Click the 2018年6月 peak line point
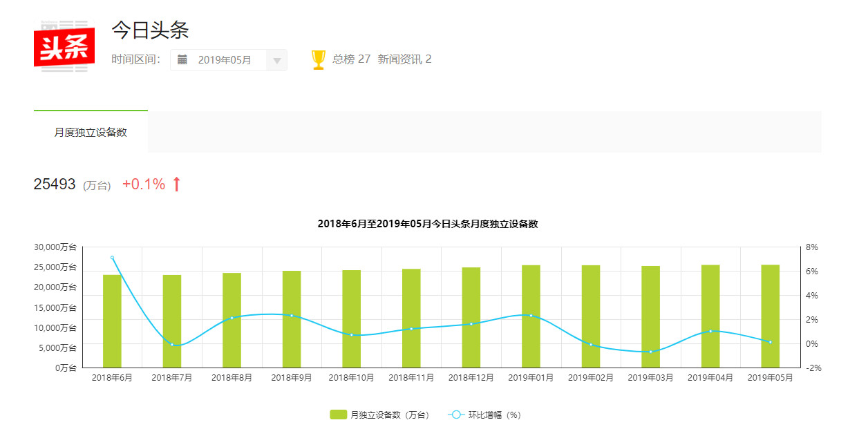Image resolution: width=868 pixels, height=438 pixels. [112, 258]
